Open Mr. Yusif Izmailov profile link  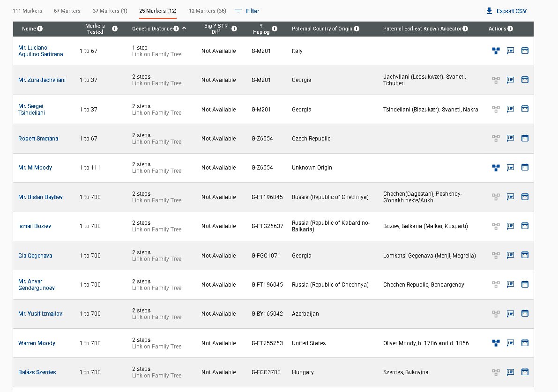[40, 313]
